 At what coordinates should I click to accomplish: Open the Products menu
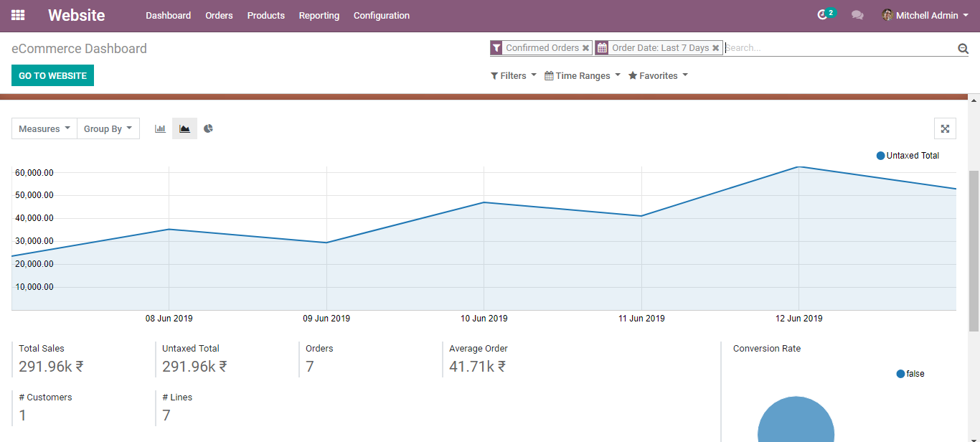pyautogui.click(x=266, y=15)
